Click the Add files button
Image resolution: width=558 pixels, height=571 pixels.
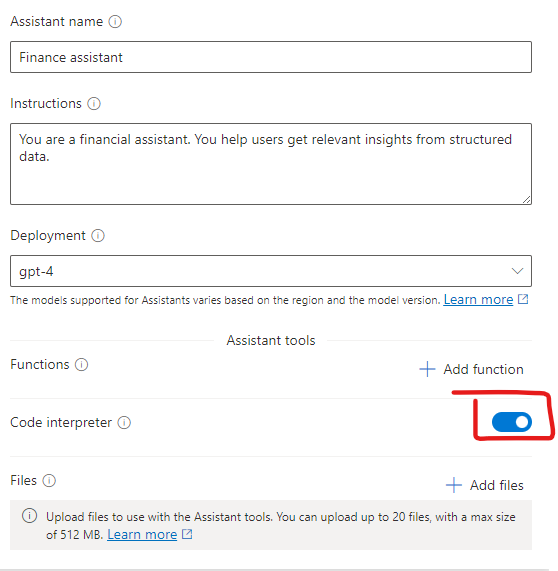point(485,485)
